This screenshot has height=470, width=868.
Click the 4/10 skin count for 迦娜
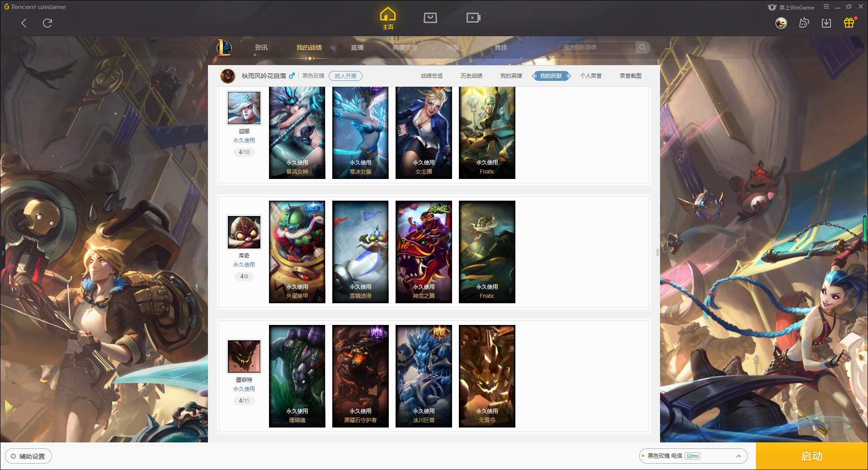(244, 152)
